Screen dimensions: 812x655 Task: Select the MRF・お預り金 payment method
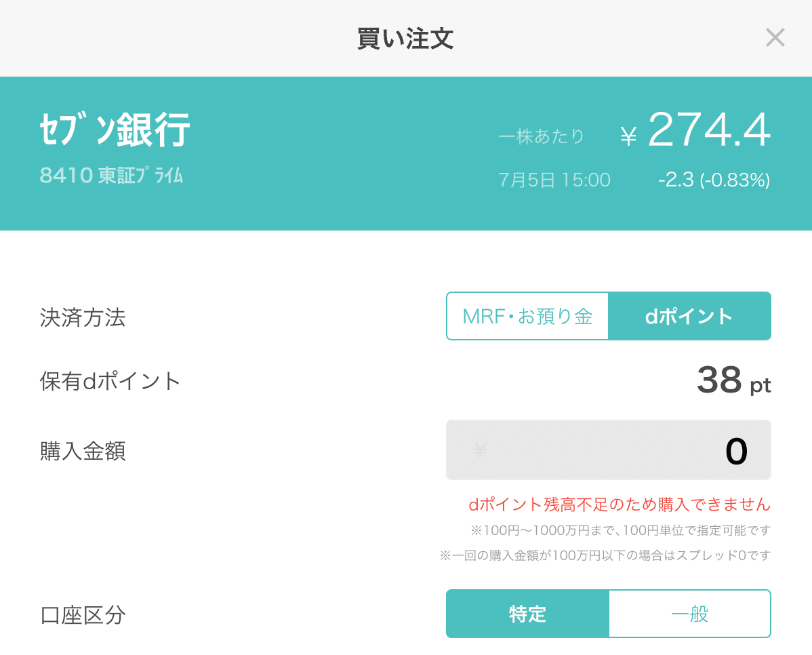coord(527,315)
